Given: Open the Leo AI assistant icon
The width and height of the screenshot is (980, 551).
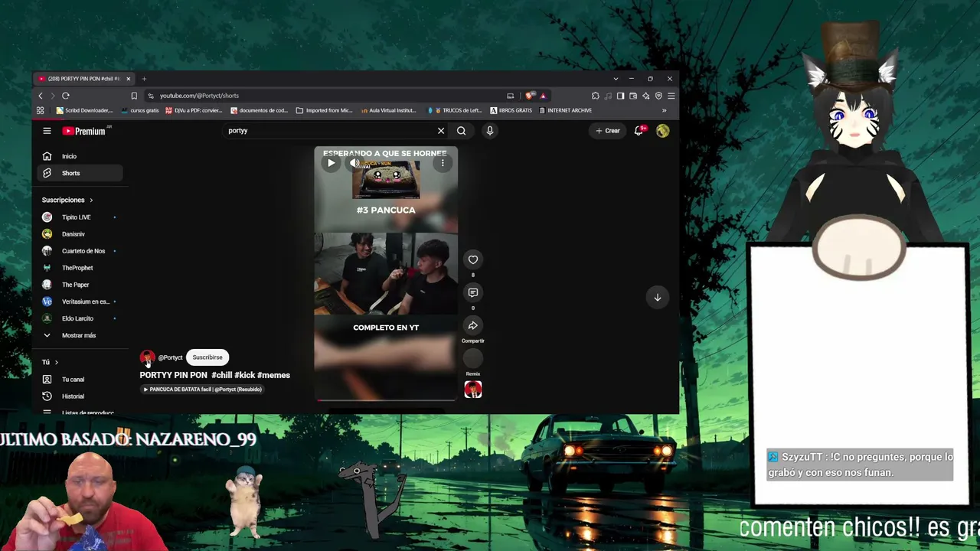Looking at the screenshot, I should click(x=646, y=96).
